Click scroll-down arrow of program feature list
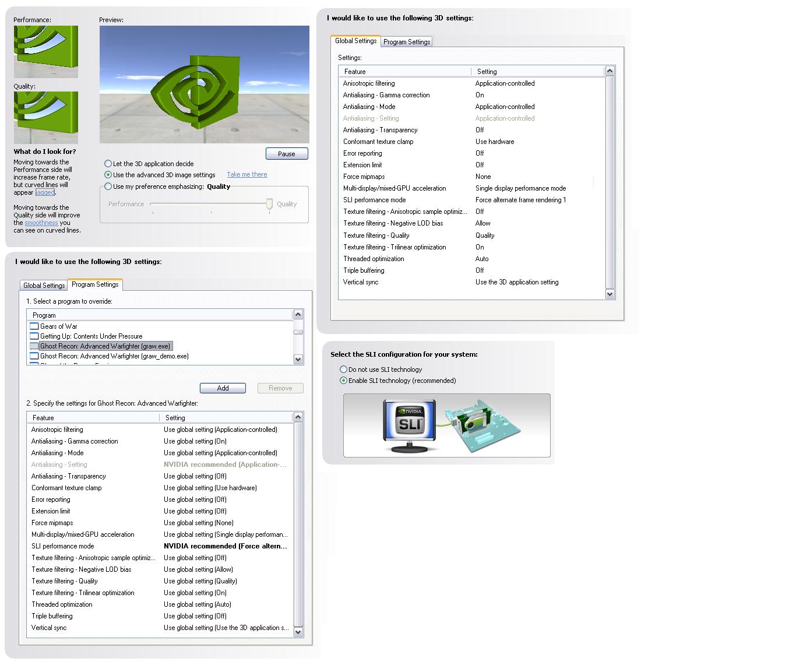 (x=298, y=632)
